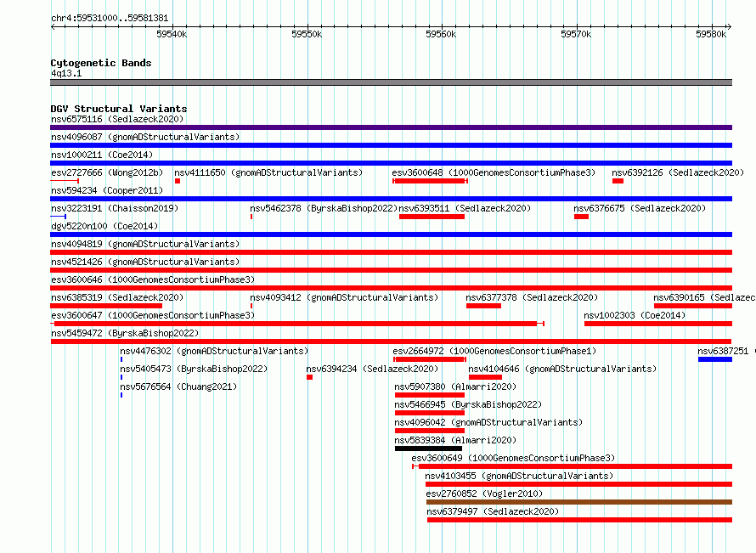
Task: Select the black nsv5839384 variant bar
Action: pos(428,449)
